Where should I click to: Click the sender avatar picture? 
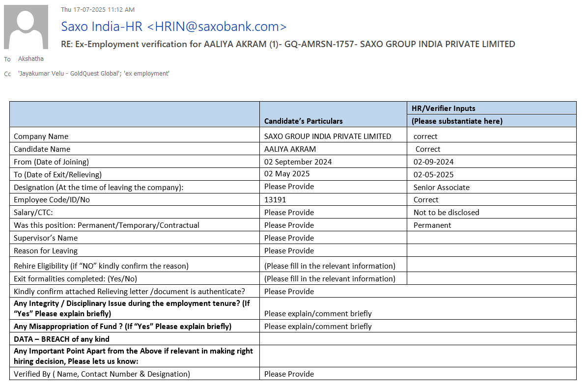(26, 27)
